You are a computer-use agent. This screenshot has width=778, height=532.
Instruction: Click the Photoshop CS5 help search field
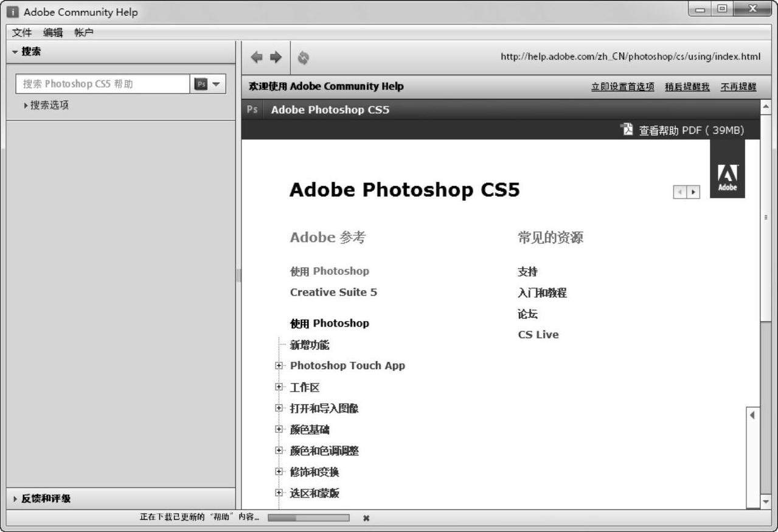point(103,84)
